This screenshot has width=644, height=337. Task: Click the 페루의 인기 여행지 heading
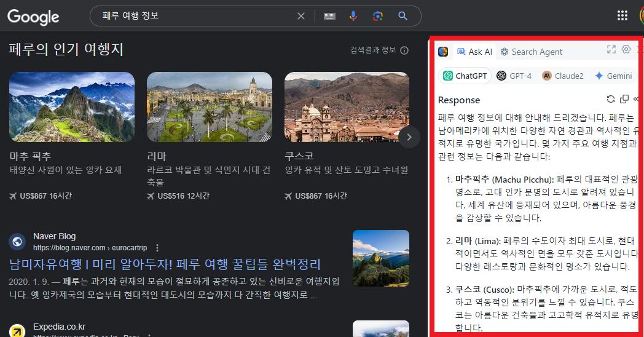[x=66, y=49]
